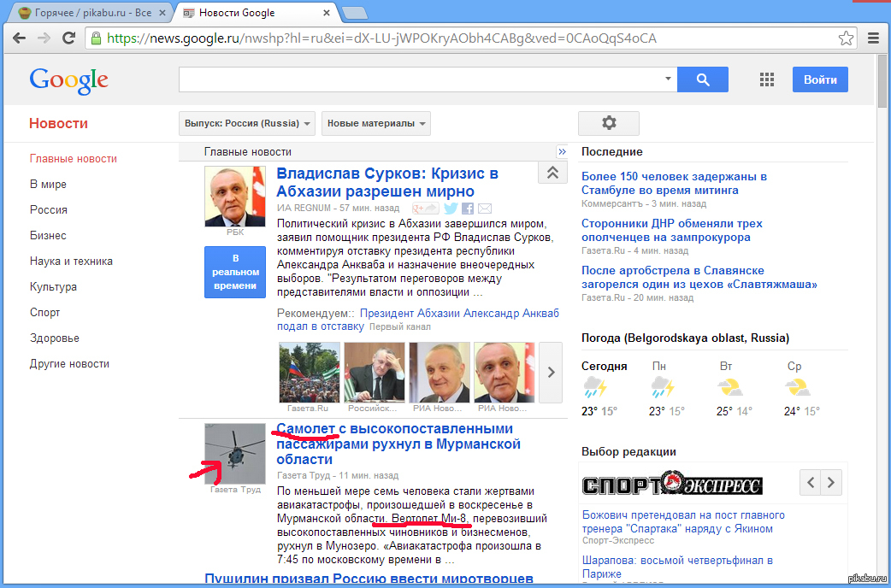Click the helicopter news thumbnail image
891x588 pixels.
coord(234,454)
